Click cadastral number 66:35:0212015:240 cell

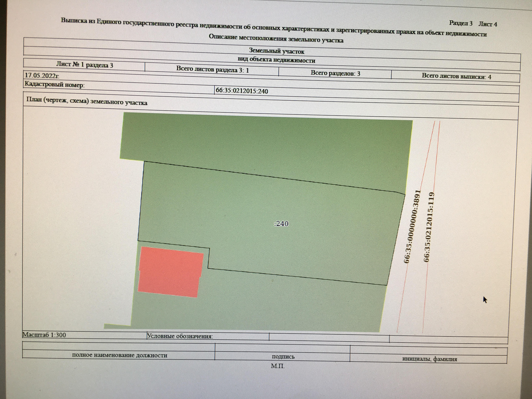(x=242, y=91)
